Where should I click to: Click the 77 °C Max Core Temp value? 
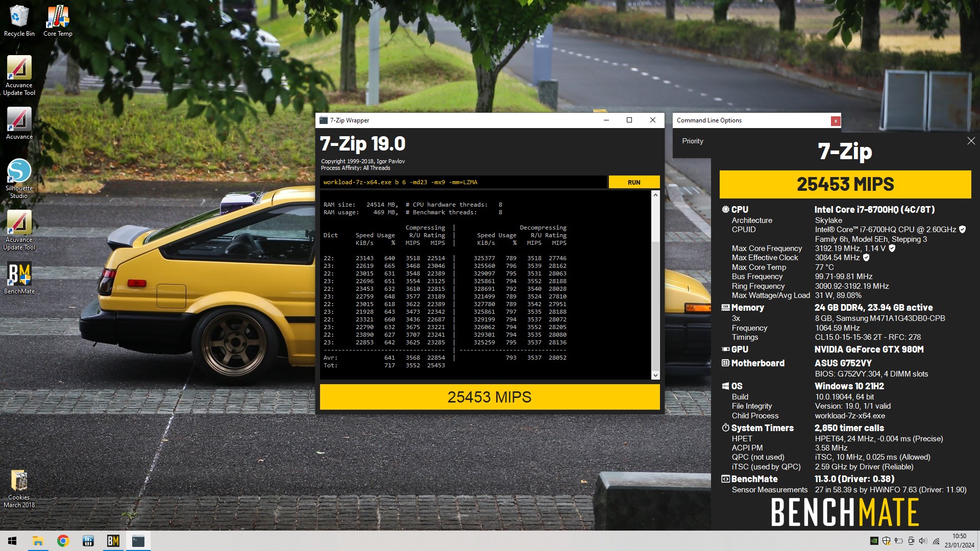(824, 267)
